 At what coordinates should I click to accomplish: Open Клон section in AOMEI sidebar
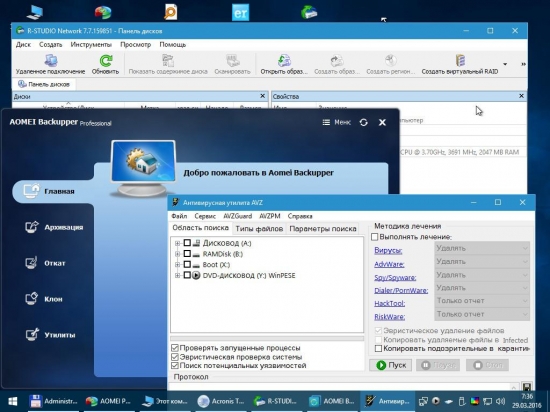(x=43, y=299)
